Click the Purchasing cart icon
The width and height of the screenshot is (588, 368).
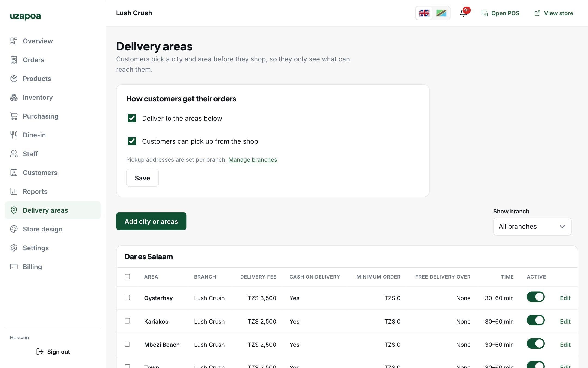point(14,116)
